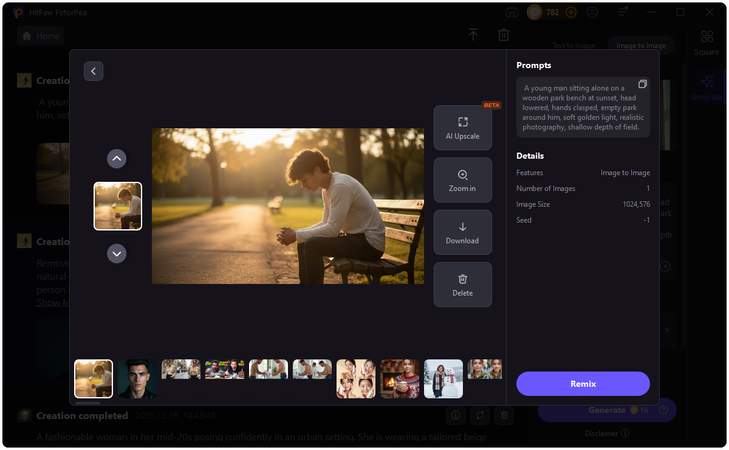Click the prompt text box about young man
Screen dimensions: 729x450
[583, 107]
